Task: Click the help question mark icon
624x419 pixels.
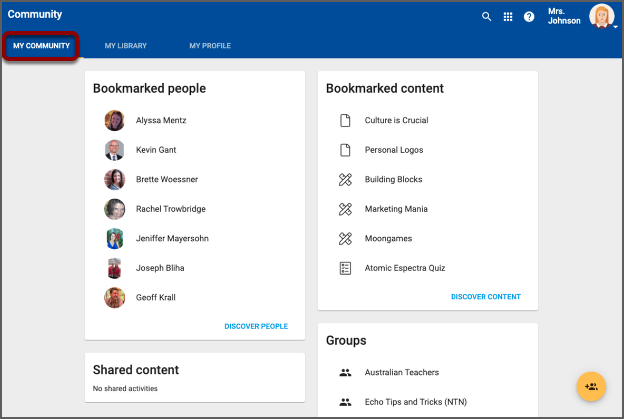Action: [529, 17]
